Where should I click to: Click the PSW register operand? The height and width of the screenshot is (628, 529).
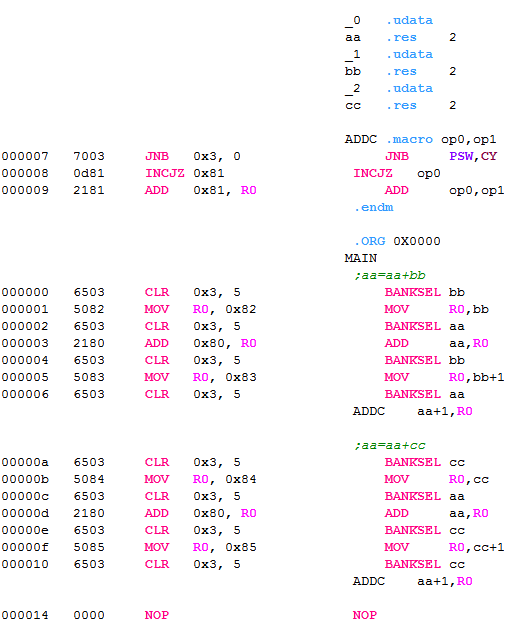pyautogui.click(x=461, y=156)
